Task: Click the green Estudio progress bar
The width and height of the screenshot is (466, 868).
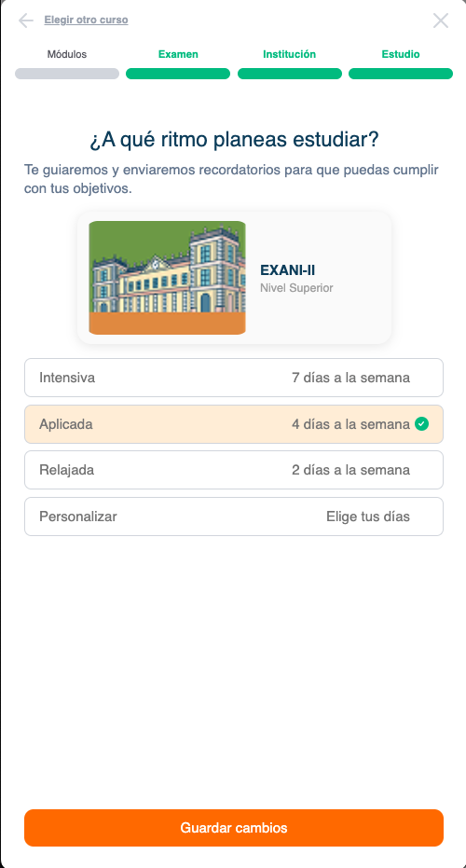Action: point(401,74)
